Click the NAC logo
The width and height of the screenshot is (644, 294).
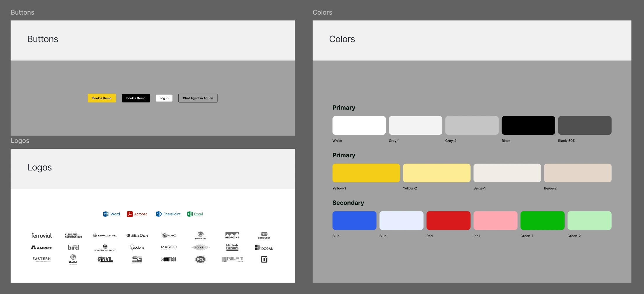coord(169,236)
